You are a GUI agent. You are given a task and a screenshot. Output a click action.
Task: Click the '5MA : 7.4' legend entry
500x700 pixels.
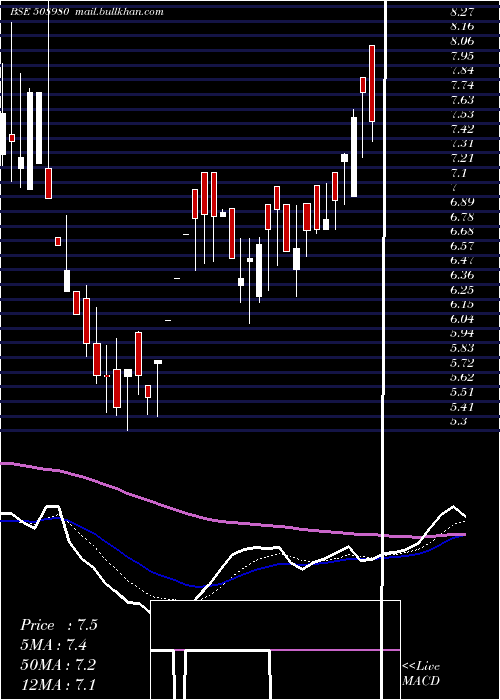tap(54, 645)
